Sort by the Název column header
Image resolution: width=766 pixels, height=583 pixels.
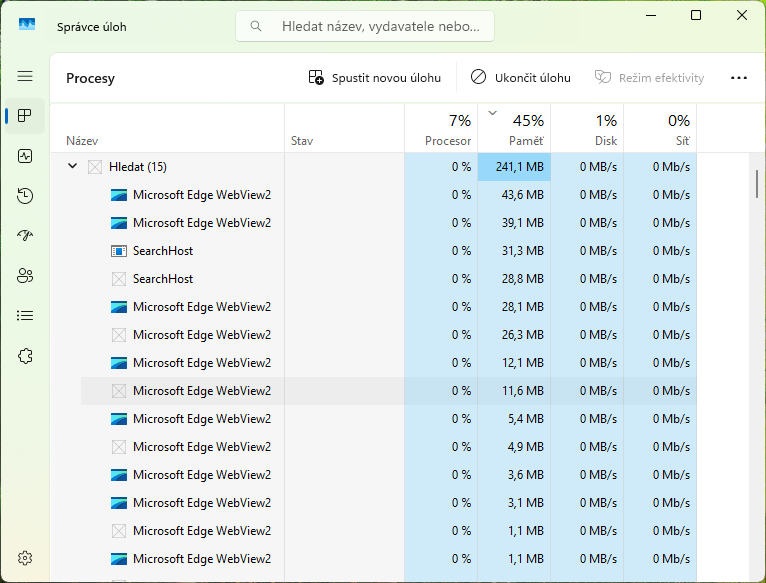pos(167,129)
